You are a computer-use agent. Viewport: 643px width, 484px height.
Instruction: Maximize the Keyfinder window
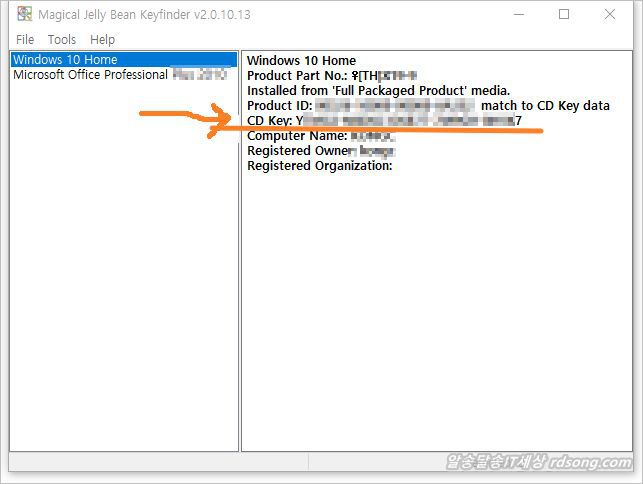(564, 15)
